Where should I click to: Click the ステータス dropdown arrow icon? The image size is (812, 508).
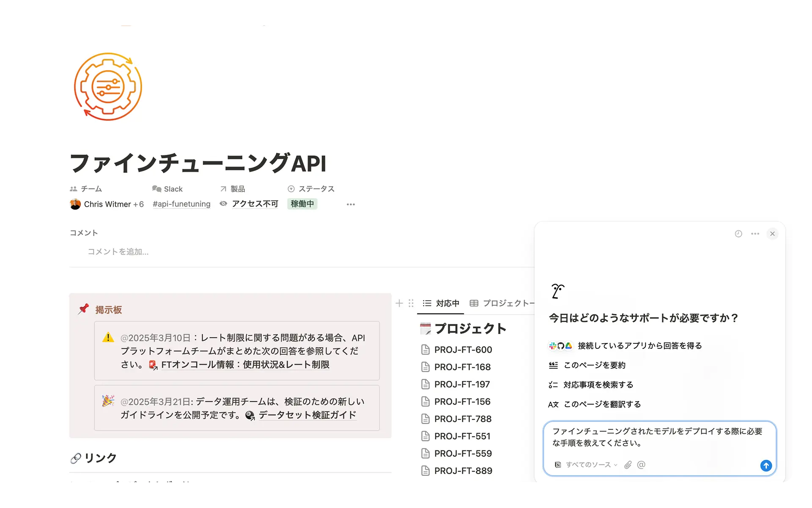pyautogui.click(x=291, y=189)
